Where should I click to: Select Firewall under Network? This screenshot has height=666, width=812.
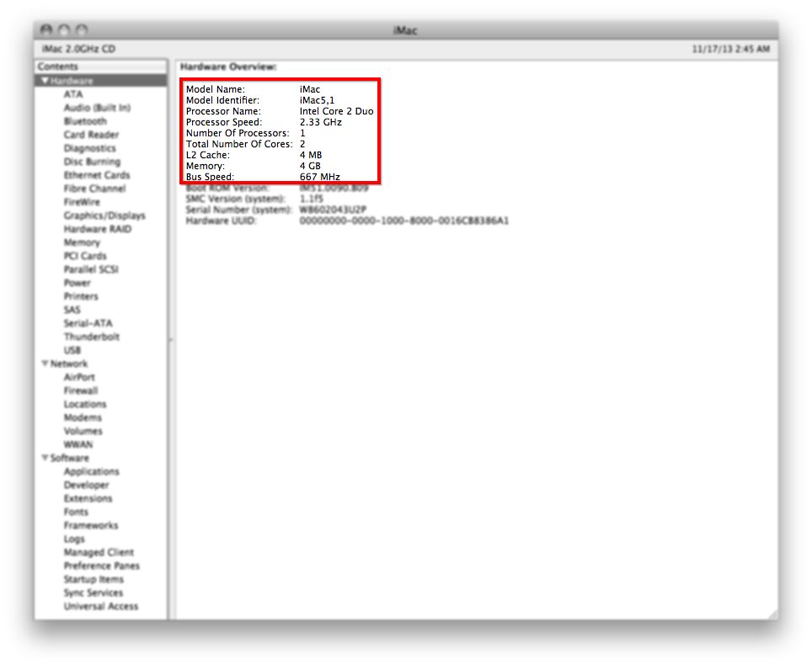pyautogui.click(x=80, y=390)
